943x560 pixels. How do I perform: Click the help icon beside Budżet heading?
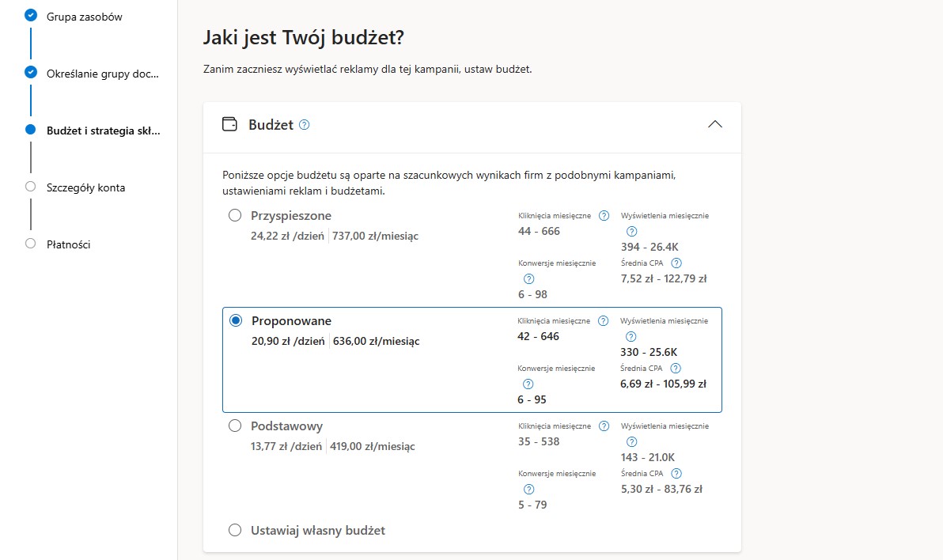tap(305, 124)
